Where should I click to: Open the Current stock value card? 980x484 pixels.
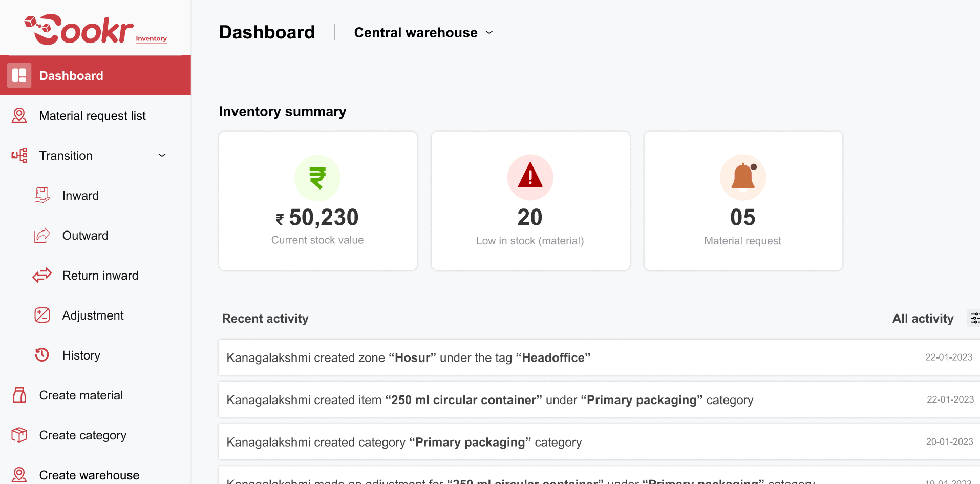tap(317, 201)
